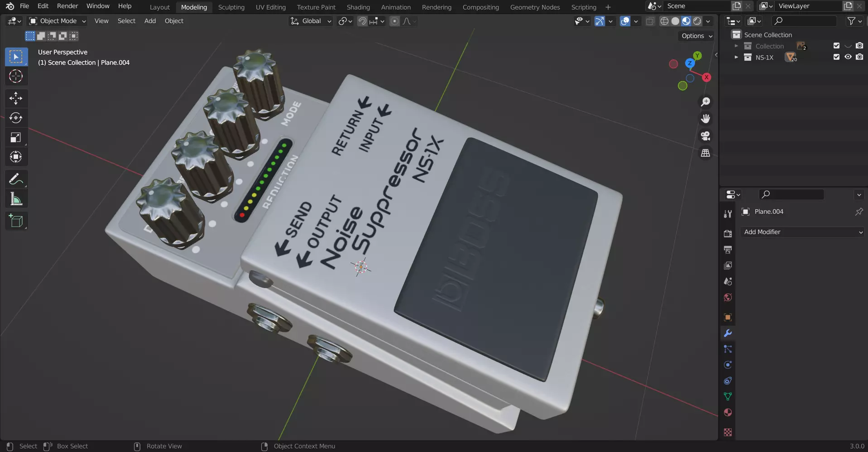Switch to UV Editing workspace tab

click(271, 7)
